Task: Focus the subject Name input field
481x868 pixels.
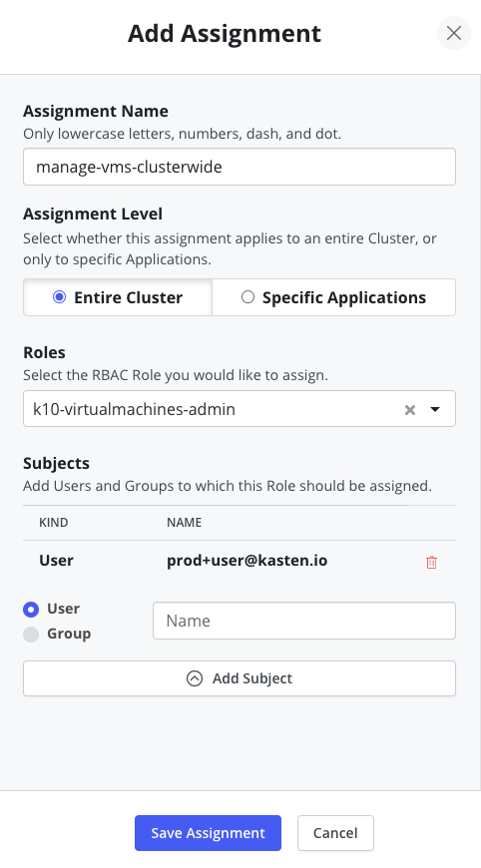Action: point(304,621)
